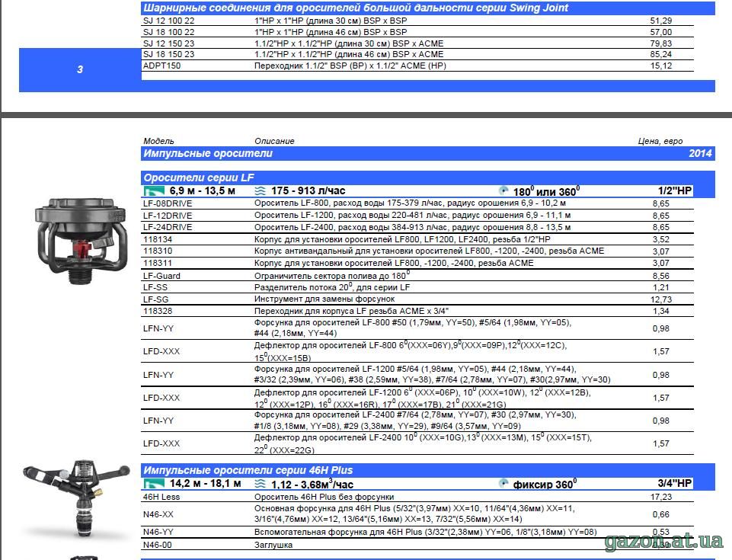Click LFN-YY row for LF-1200 nozzles
The image size is (732, 560).
point(417,375)
